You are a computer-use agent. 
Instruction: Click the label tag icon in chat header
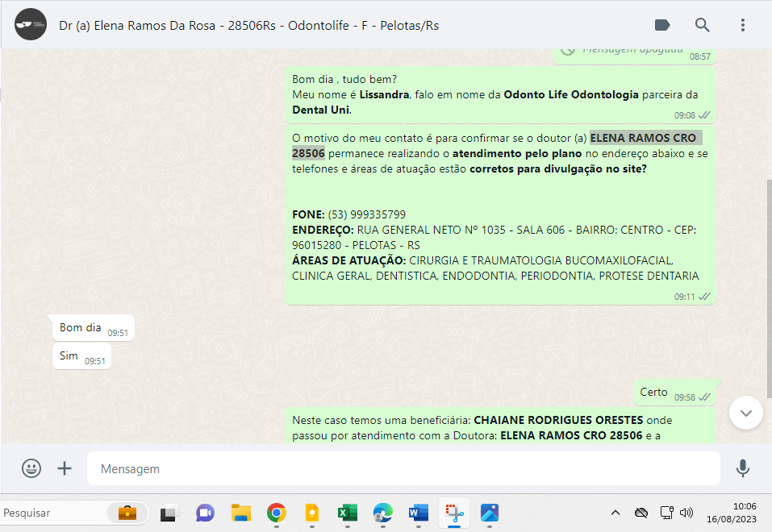click(662, 25)
